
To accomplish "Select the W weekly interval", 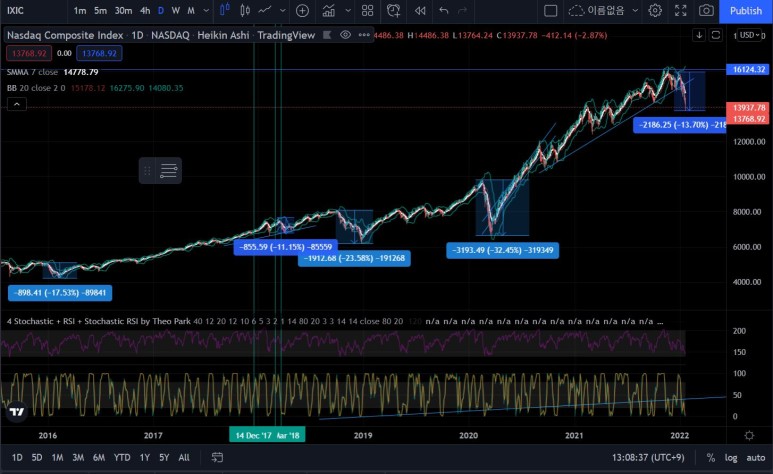I will click(x=176, y=10).
